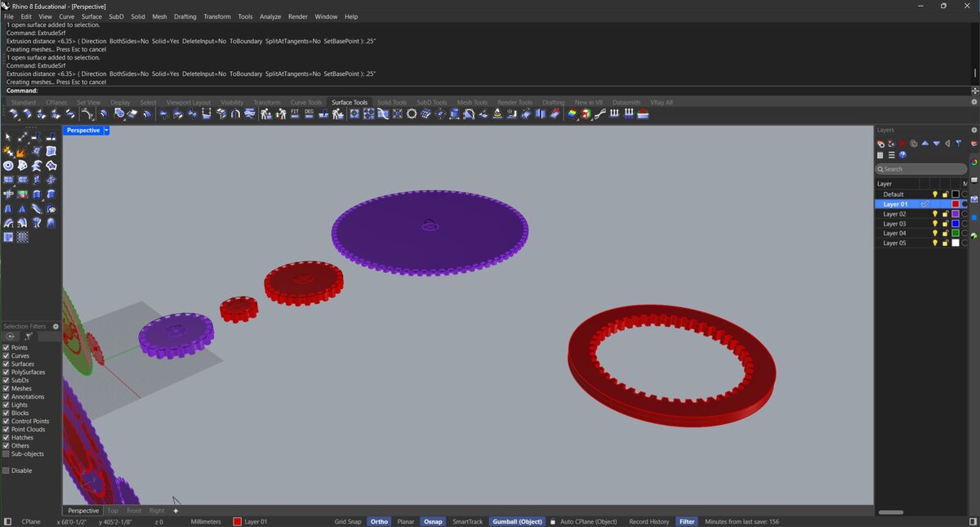Click the new sublayer icon in the Layers panel

(x=892, y=144)
